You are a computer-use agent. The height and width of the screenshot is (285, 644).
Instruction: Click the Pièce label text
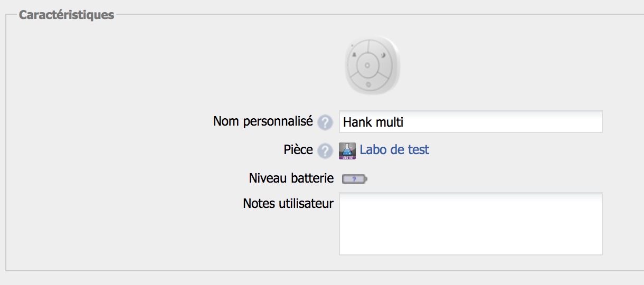[298, 150]
